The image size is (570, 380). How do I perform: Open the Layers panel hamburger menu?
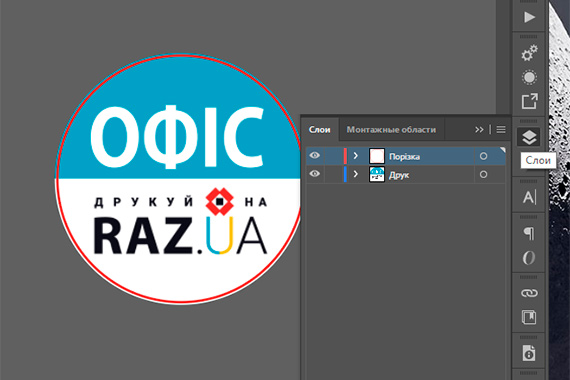[501, 129]
